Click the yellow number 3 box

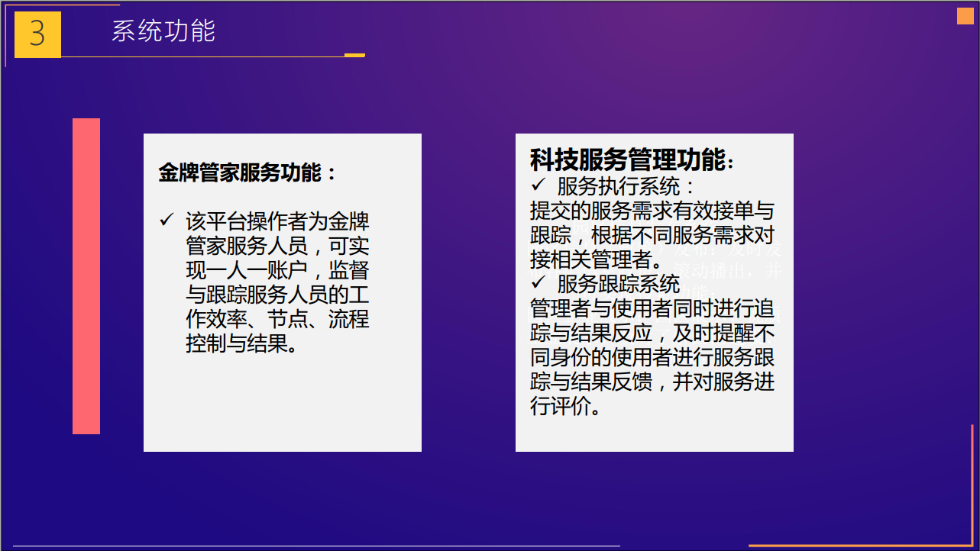(x=37, y=34)
